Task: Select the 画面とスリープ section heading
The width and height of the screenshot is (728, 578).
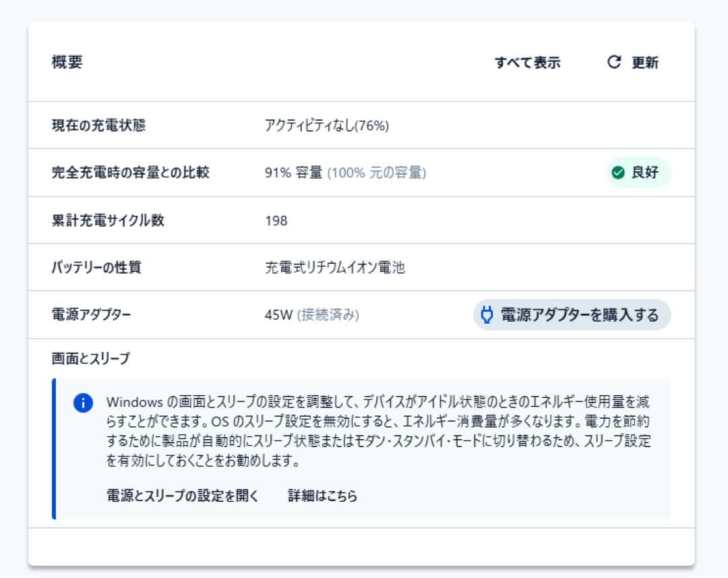Action: [x=90, y=359]
